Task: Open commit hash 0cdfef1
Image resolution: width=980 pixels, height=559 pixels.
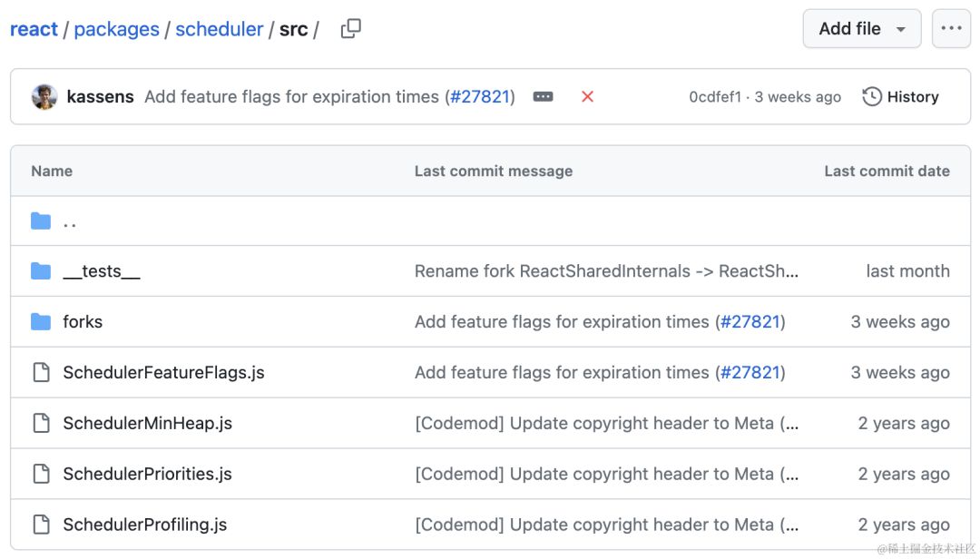Action: [714, 97]
